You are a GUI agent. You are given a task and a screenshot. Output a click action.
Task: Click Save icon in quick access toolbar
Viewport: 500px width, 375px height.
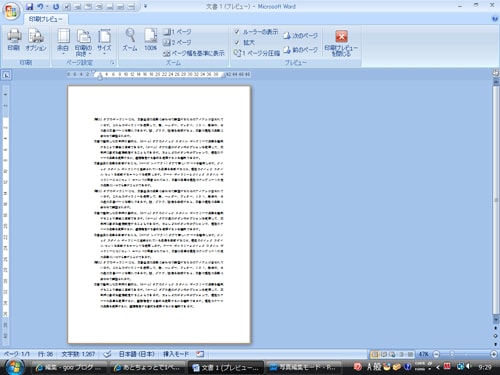[x=30, y=6]
